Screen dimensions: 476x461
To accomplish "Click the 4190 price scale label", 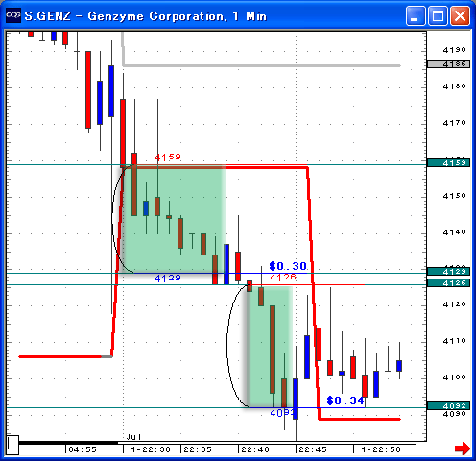I will coord(454,50).
